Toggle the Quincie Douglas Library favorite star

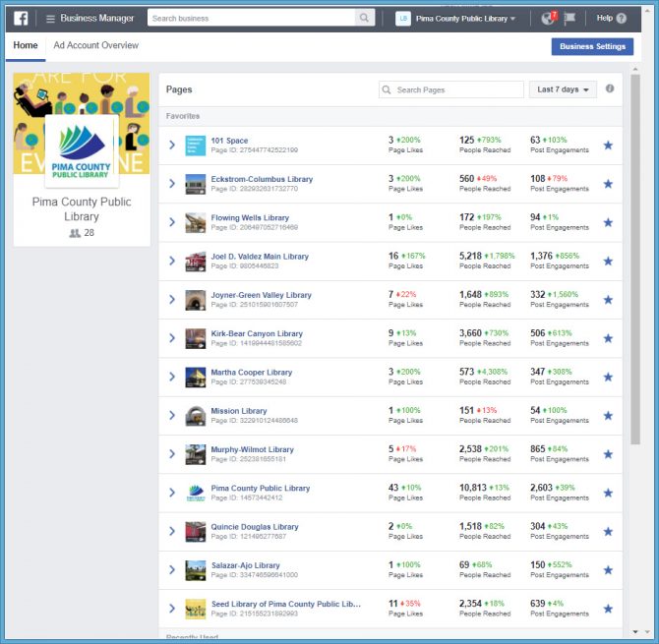pyautogui.click(x=608, y=532)
